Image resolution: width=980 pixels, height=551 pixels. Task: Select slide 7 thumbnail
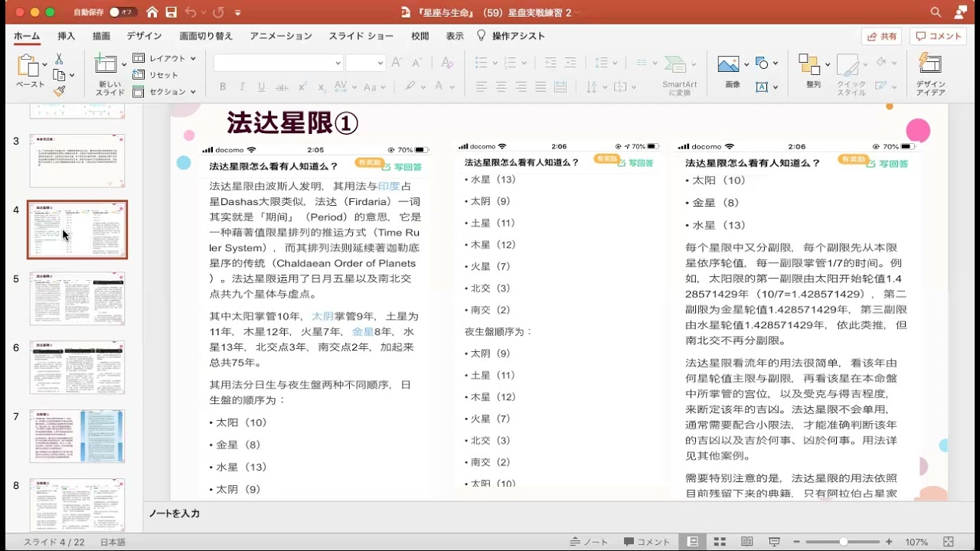(x=77, y=436)
